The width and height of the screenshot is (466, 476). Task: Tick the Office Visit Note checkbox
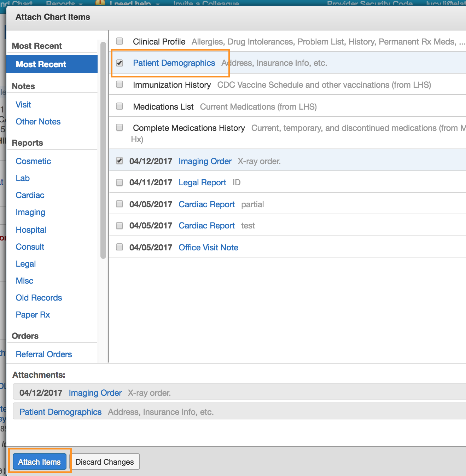pyautogui.click(x=120, y=247)
